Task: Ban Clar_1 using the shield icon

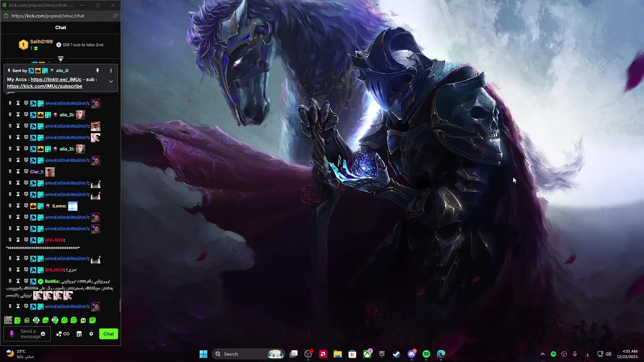Action: coord(26,171)
